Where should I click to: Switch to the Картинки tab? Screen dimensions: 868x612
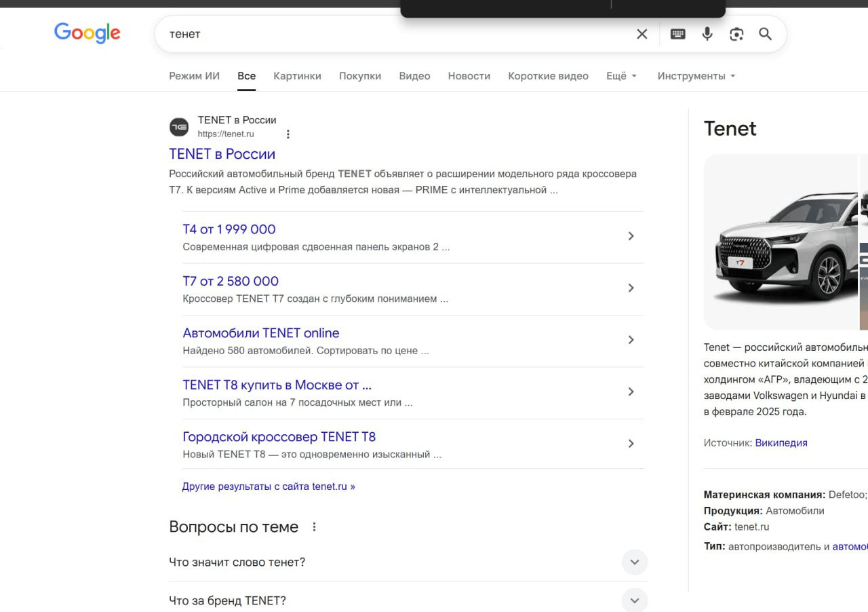pos(297,76)
